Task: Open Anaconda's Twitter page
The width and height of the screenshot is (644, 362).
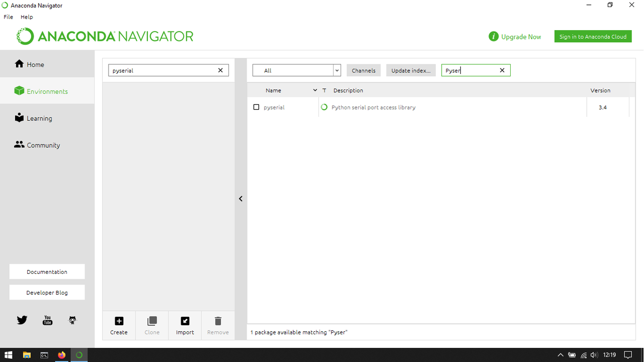Action: click(x=22, y=320)
